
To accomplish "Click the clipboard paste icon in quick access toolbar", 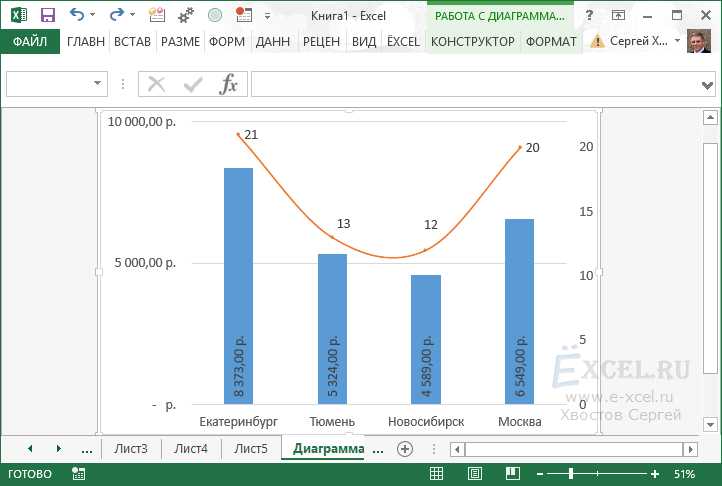I will click(x=157, y=15).
